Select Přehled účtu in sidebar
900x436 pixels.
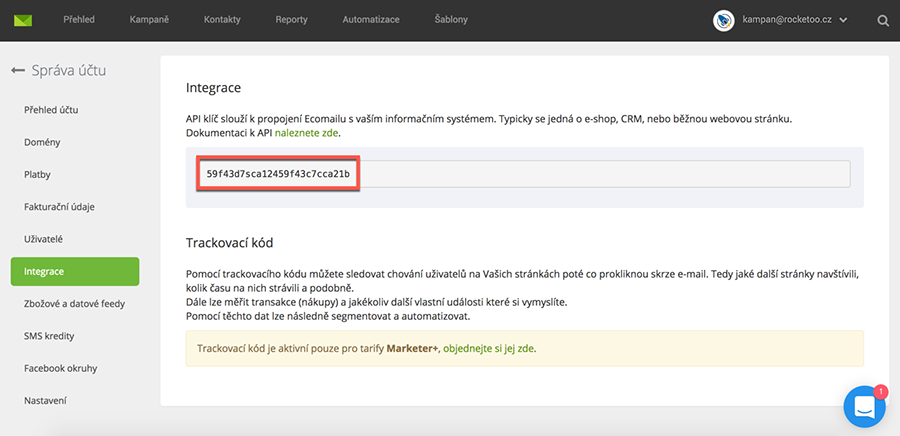tap(51, 110)
